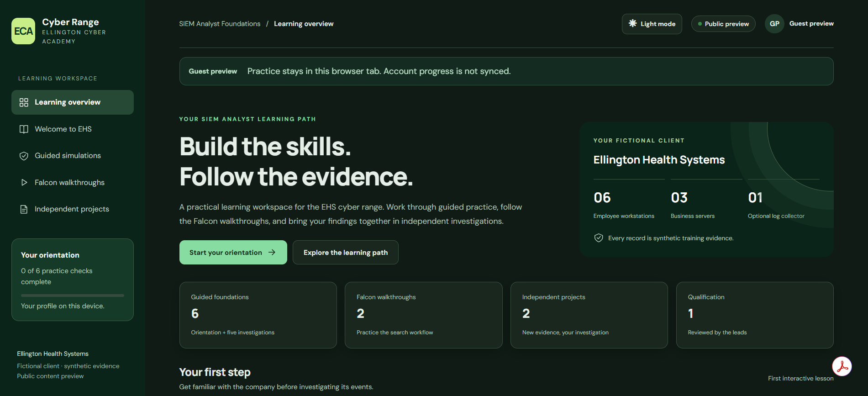Click the shield check icon beside synthetic evidence note
Viewport: 868px width, 396px height.
tap(599, 238)
